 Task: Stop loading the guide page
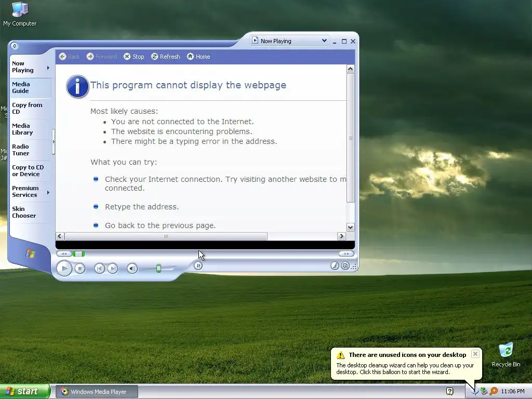(134, 57)
